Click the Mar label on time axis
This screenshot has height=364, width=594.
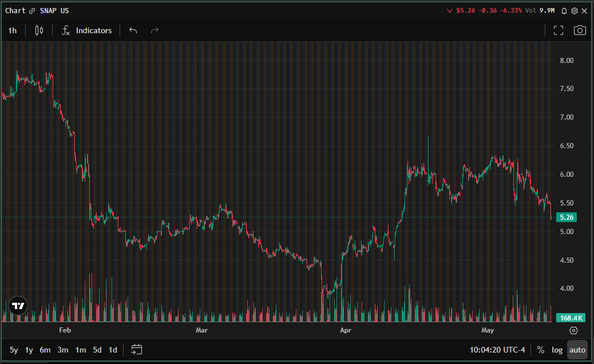click(201, 330)
